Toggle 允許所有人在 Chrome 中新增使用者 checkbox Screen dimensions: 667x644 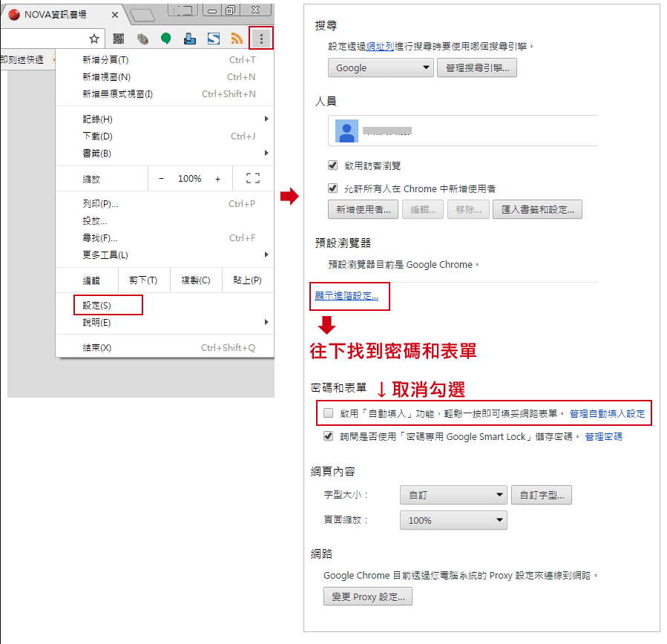(x=332, y=188)
